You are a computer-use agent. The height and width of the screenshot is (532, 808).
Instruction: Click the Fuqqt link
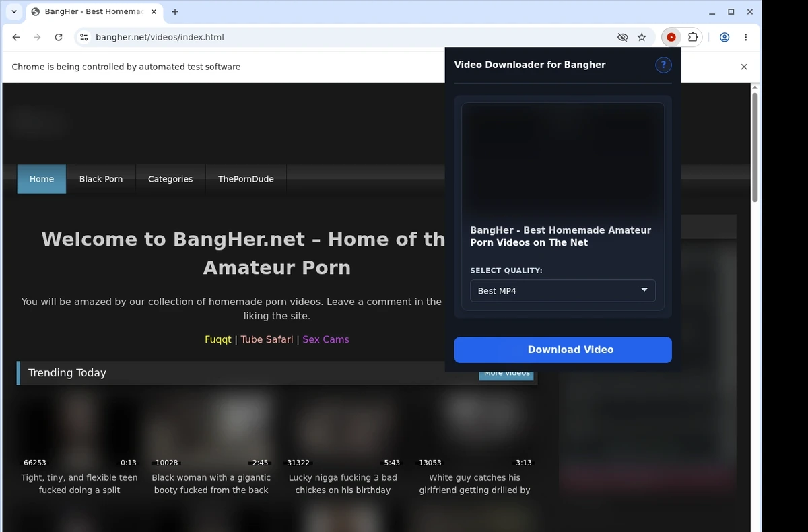pyautogui.click(x=218, y=339)
